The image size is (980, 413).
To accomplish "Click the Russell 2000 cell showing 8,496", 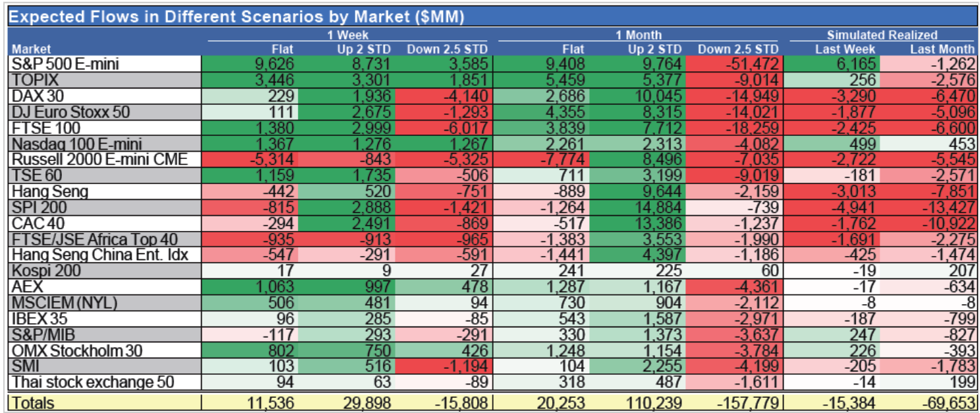I will (x=662, y=159).
